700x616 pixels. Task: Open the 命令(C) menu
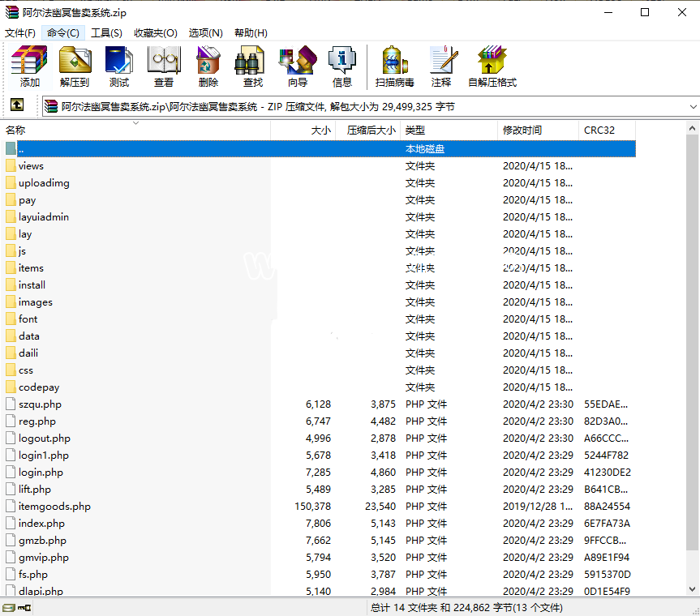point(63,33)
